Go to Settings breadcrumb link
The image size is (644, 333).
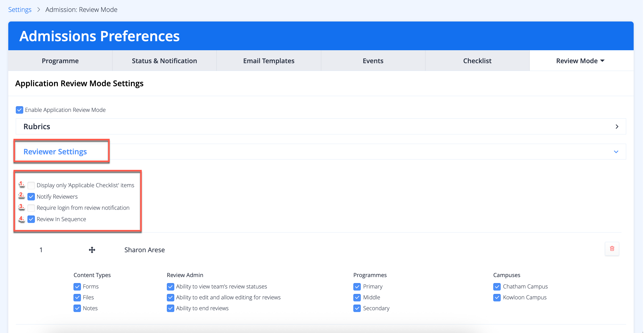tap(20, 10)
